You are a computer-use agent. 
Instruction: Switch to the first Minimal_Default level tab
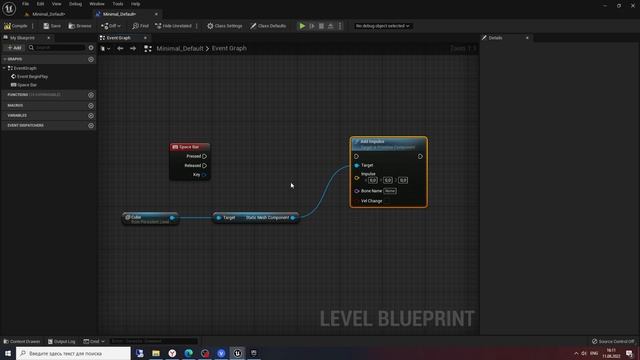click(49, 14)
